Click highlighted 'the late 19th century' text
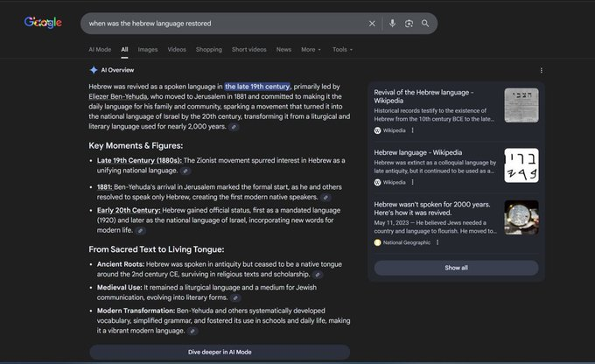Screen dimensions: 595x364 pos(257,87)
